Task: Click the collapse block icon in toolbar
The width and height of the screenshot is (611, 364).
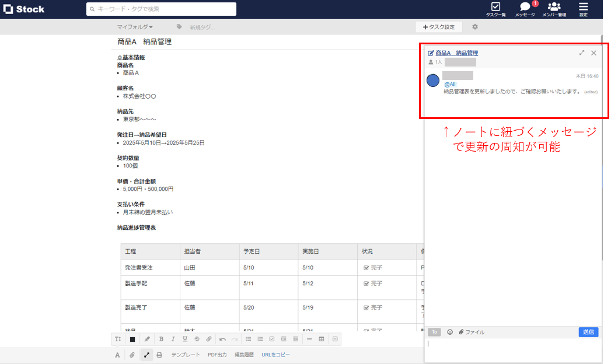Action: [335, 339]
